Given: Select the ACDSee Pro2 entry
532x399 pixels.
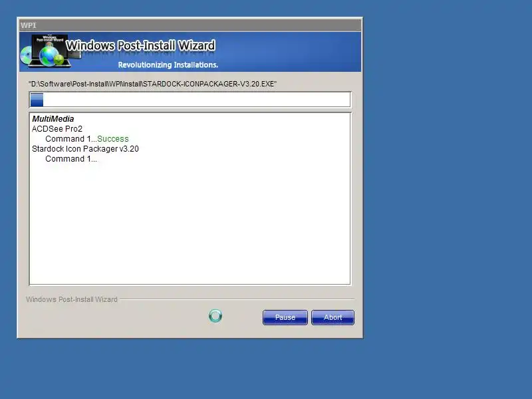Looking at the screenshot, I should pos(57,129).
